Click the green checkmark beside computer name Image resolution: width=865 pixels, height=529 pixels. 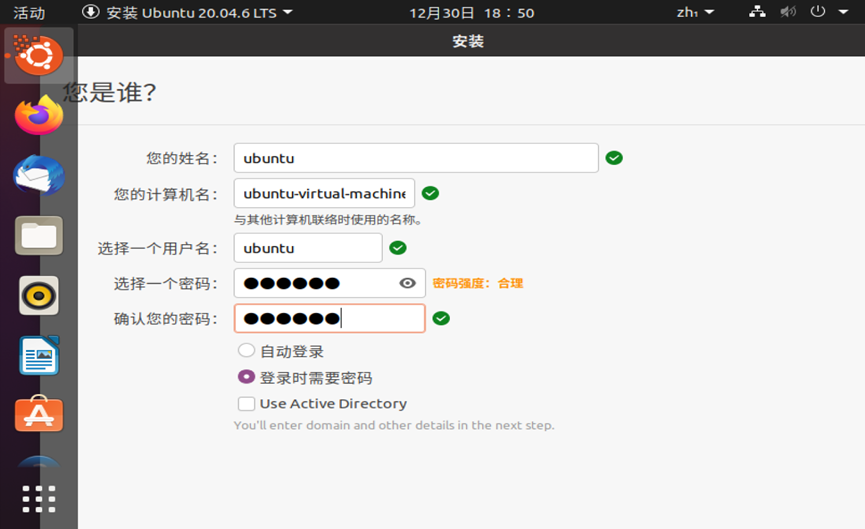430,193
